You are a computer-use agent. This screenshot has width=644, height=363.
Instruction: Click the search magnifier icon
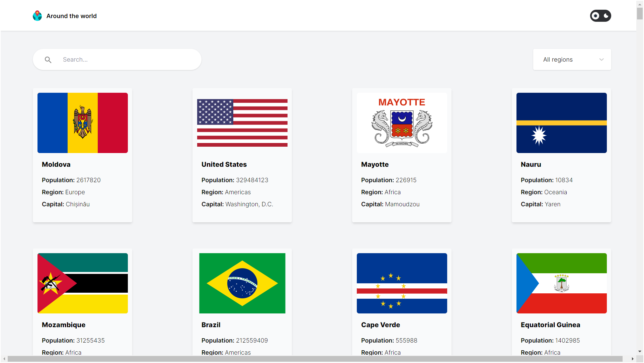tap(48, 60)
